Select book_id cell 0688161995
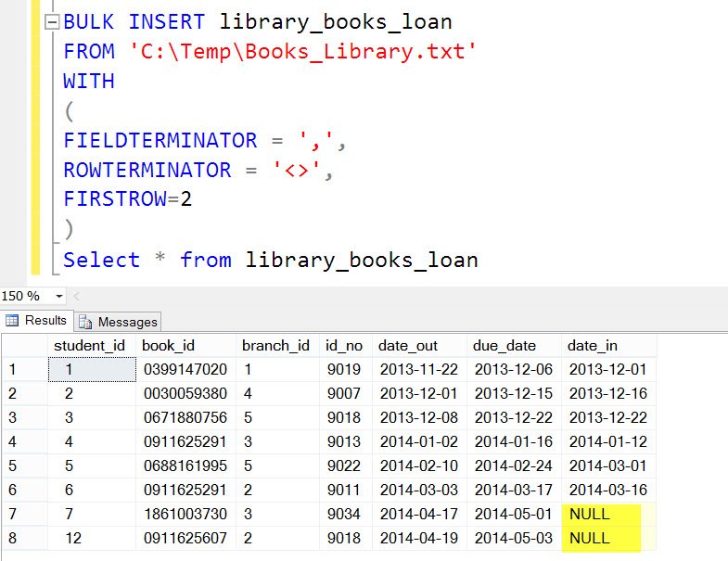Viewport: 728px width, 561px height. pyautogui.click(x=185, y=465)
